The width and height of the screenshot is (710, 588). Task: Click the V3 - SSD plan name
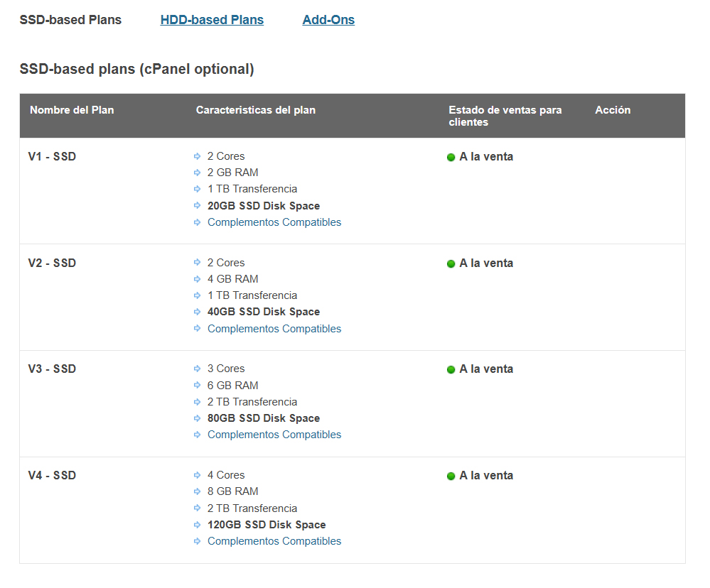click(52, 369)
